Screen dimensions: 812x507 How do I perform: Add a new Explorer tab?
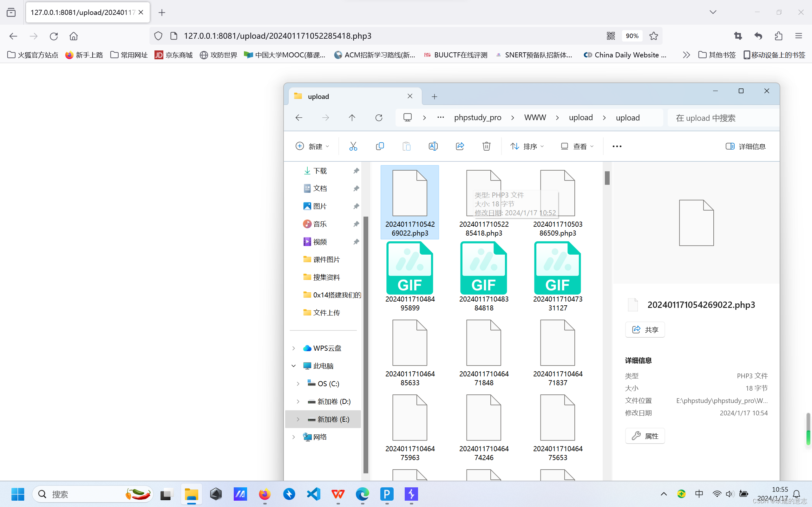tap(434, 97)
